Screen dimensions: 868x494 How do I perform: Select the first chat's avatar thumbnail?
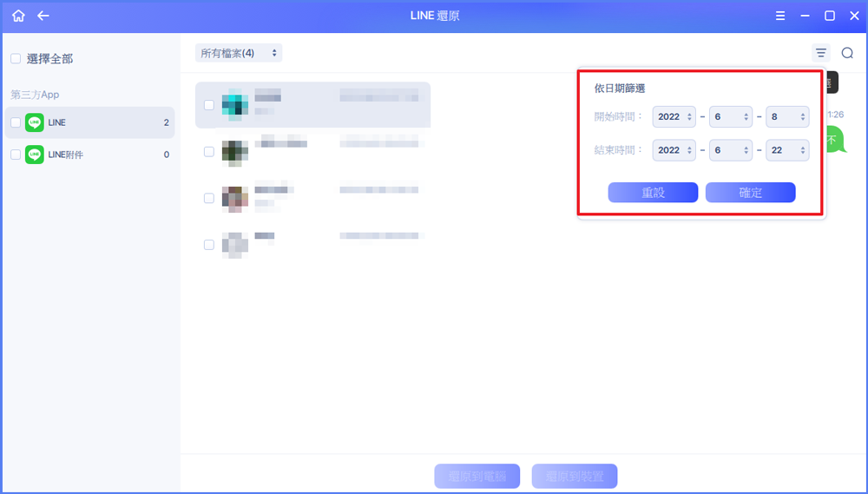click(x=234, y=104)
